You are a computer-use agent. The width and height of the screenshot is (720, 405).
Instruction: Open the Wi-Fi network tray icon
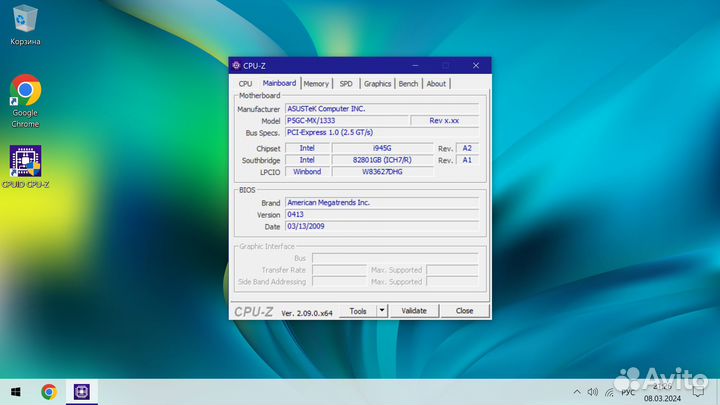(610, 392)
